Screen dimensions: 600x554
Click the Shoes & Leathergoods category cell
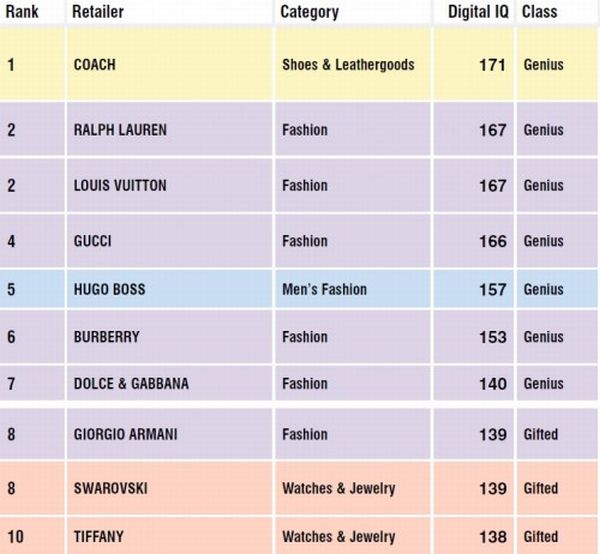353,64
